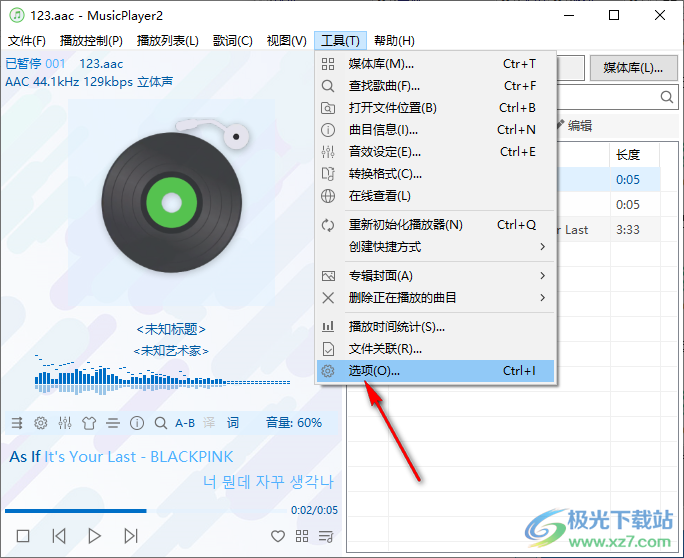Open equalizer sliders icon in player toolbar
The image size is (684, 558).
click(65, 423)
